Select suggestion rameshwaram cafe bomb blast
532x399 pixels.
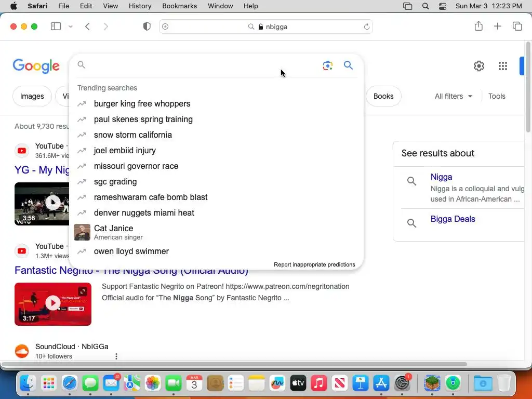pyautogui.click(x=216, y=197)
